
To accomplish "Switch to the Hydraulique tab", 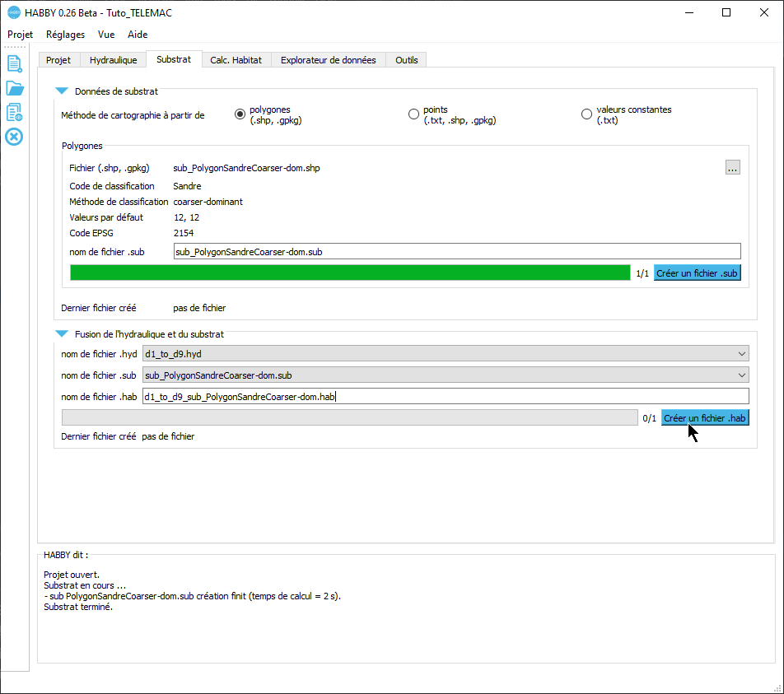I will pos(113,60).
